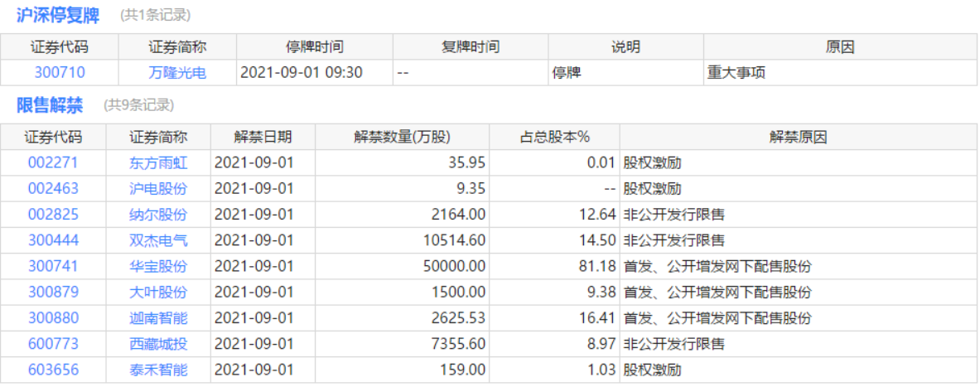Open the 迦南智能 stock link

point(158,318)
